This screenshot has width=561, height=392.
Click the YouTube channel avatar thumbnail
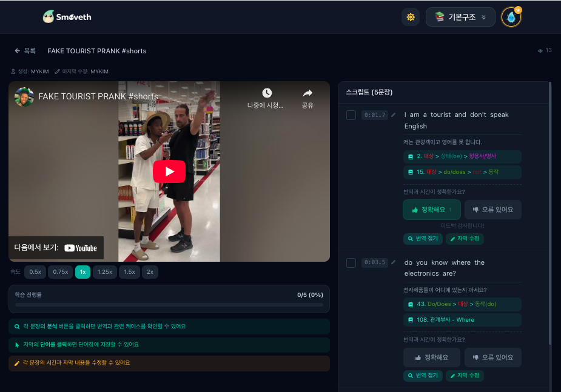24,96
